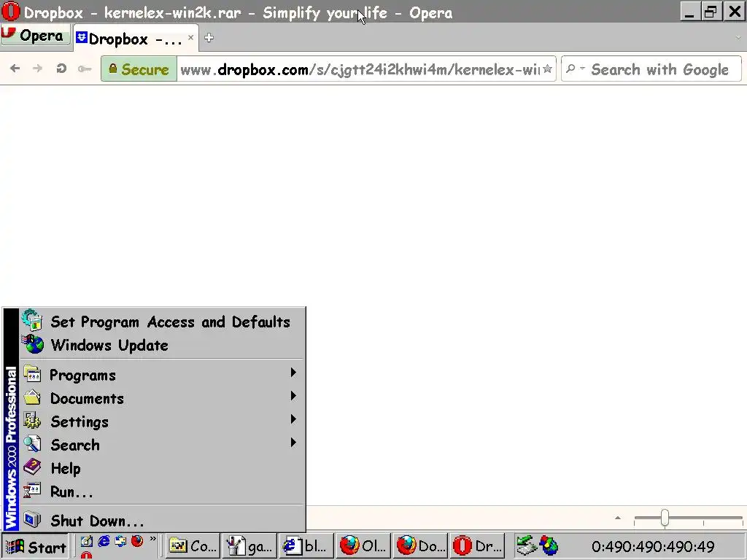
Task: Choose Run... from Start menu
Action: pyautogui.click(x=162, y=491)
